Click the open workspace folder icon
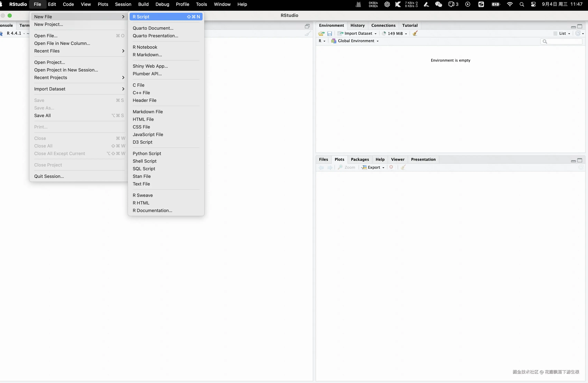 pos(321,33)
